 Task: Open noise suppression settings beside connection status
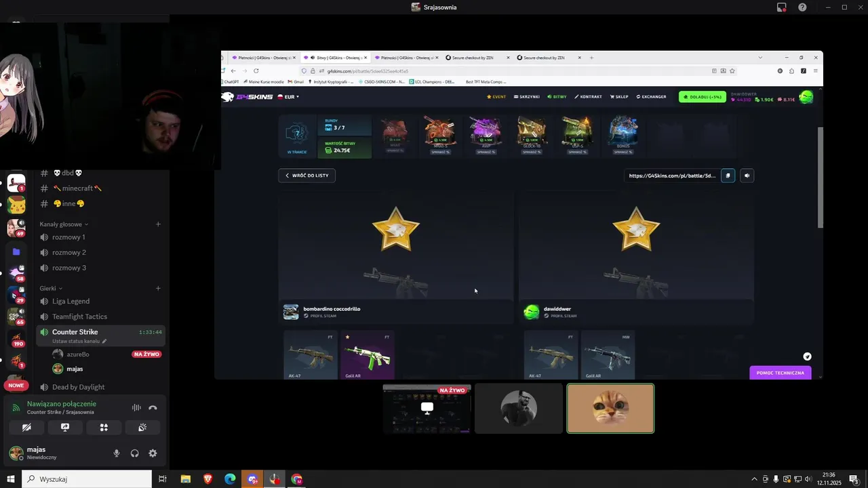tap(136, 407)
